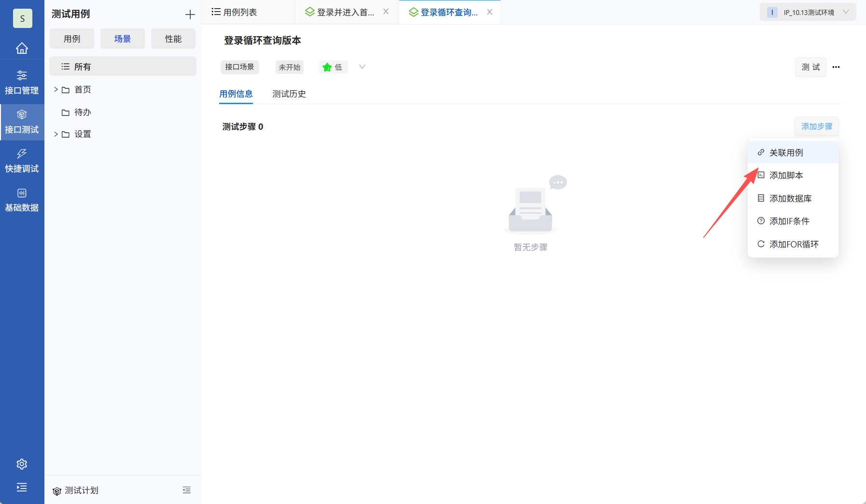Add a new test case with plus icon

click(190, 14)
